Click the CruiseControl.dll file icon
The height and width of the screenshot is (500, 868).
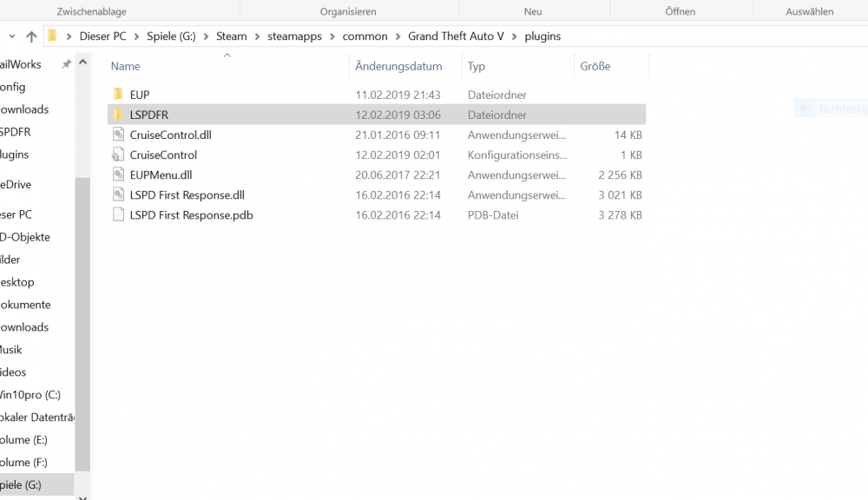click(x=118, y=134)
